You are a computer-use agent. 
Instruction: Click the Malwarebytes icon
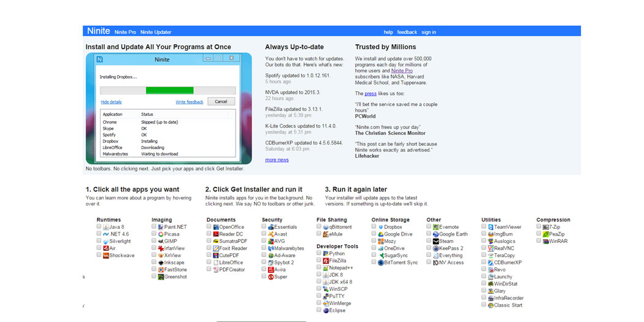[271, 248]
